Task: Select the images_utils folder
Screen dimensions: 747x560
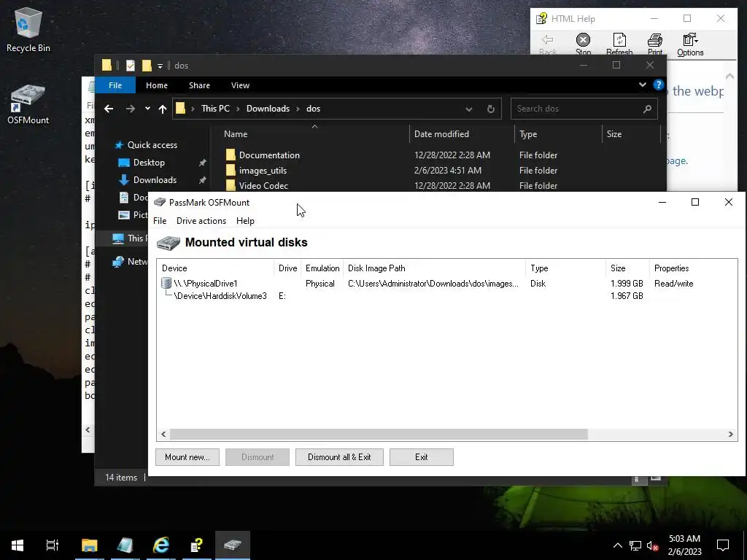Action: 263,171
